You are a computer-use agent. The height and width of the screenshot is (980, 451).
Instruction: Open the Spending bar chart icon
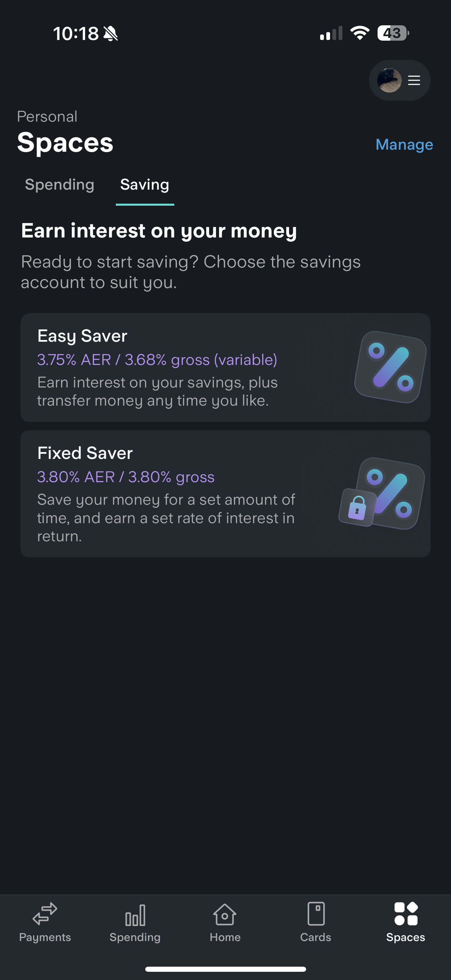(135, 915)
